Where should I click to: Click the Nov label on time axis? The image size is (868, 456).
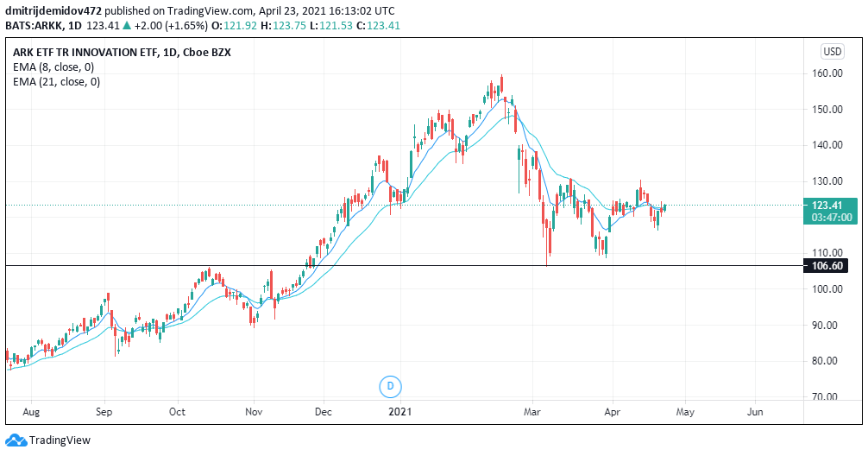254,412
